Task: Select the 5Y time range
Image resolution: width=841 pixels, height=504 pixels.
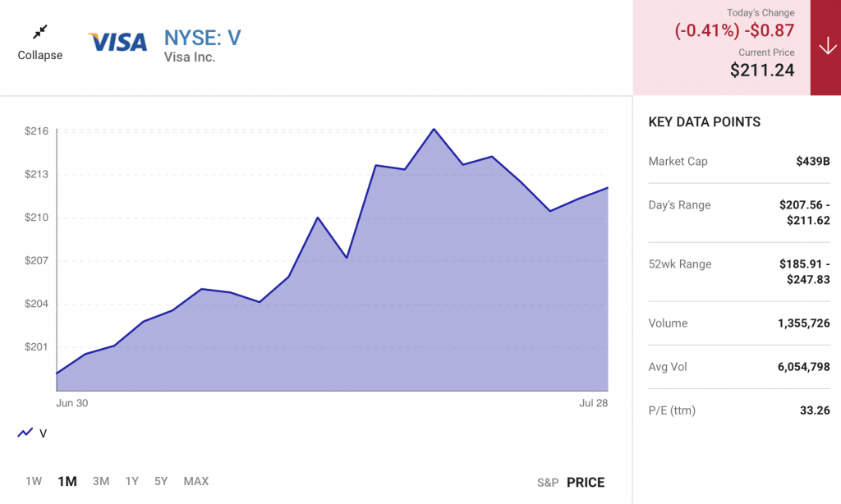Action: pos(161,482)
